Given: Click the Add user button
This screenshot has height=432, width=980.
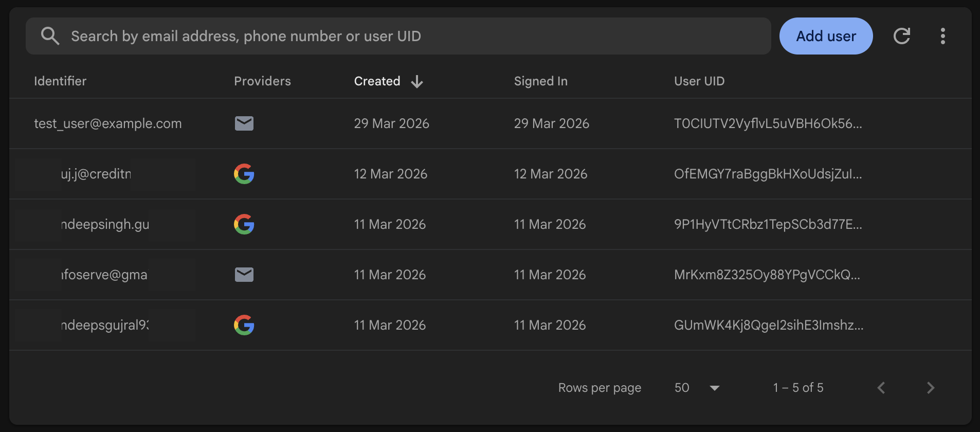Looking at the screenshot, I should tap(826, 36).
